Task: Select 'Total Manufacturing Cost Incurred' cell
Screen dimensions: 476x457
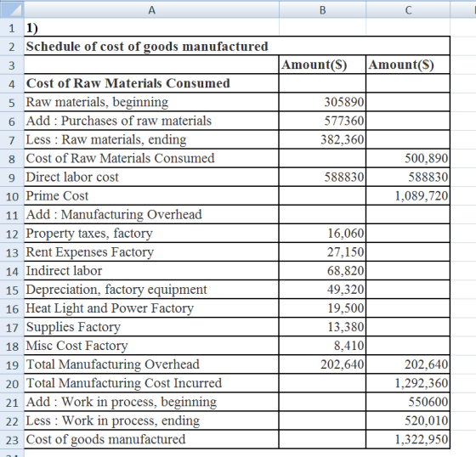Action: point(151,383)
